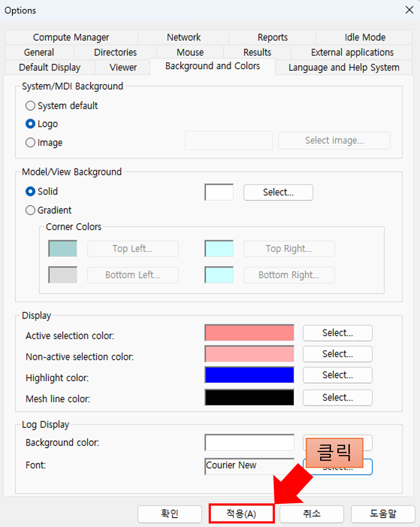420x527 pixels.
Task: Click Select for Mesh line color
Action: [x=337, y=397]
